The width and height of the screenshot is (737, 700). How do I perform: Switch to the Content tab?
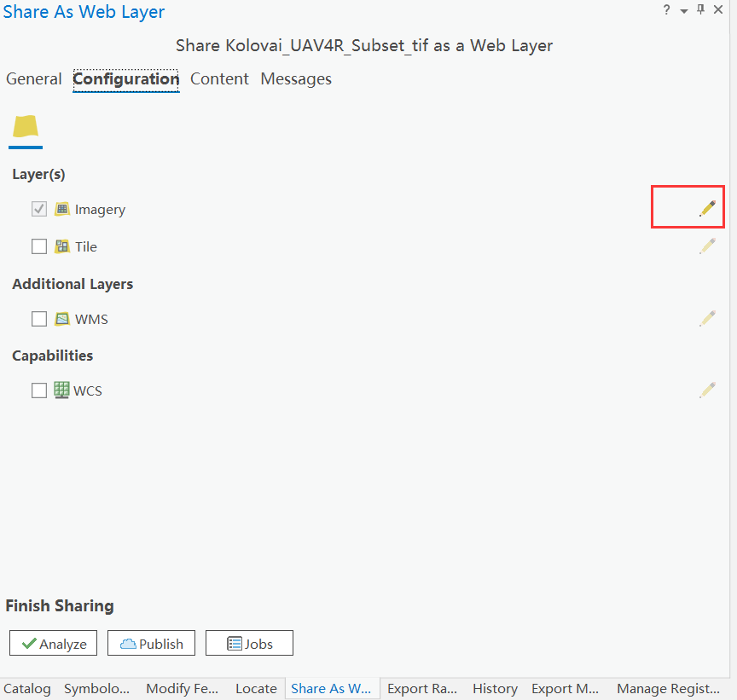(219, 78)
